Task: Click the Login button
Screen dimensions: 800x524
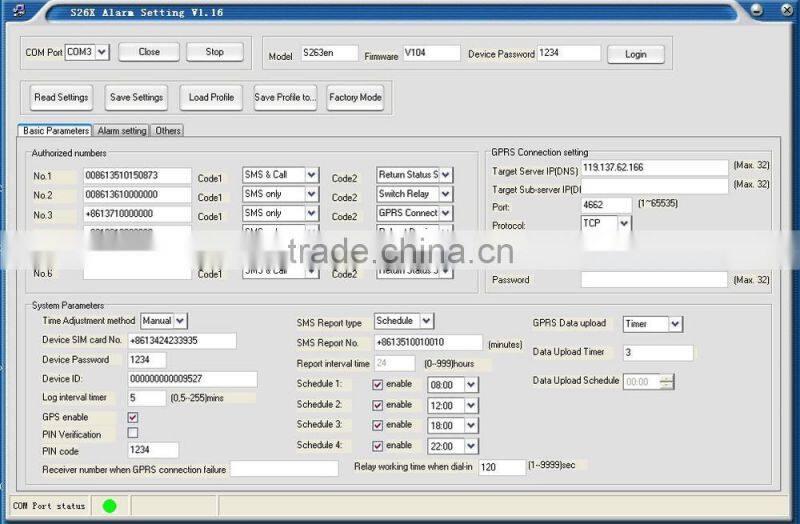Action: [635, 54]
